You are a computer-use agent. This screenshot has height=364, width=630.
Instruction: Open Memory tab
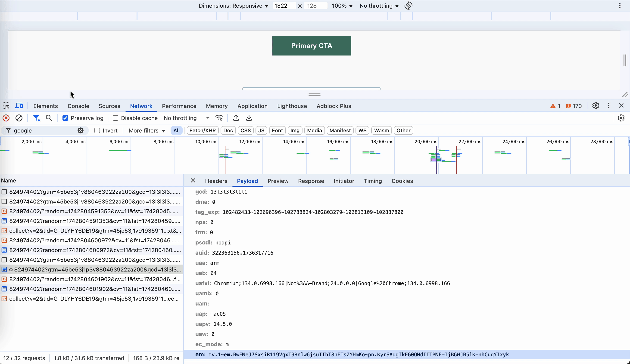pyautogui.click(x=217, y=106)
